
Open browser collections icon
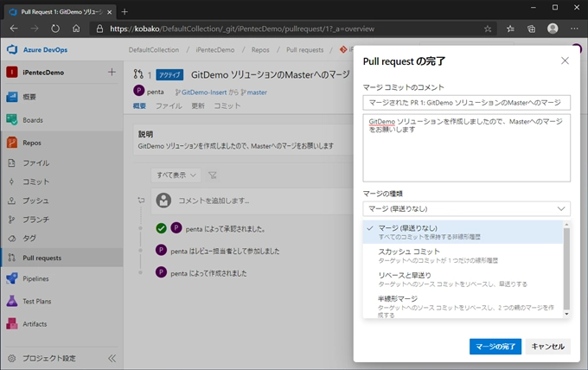[x=532, y=29]
